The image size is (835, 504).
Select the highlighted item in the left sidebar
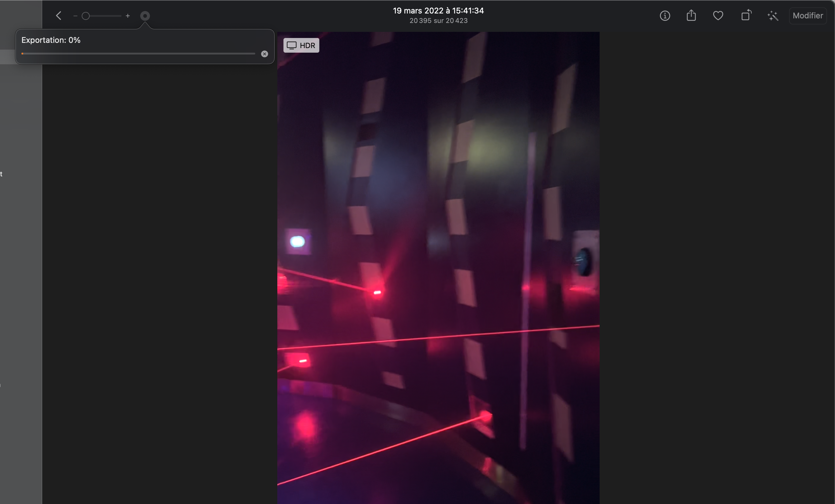click(7, 57)
